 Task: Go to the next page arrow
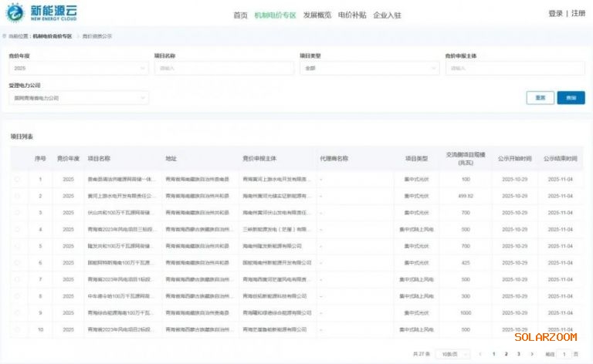coord(530,354)
